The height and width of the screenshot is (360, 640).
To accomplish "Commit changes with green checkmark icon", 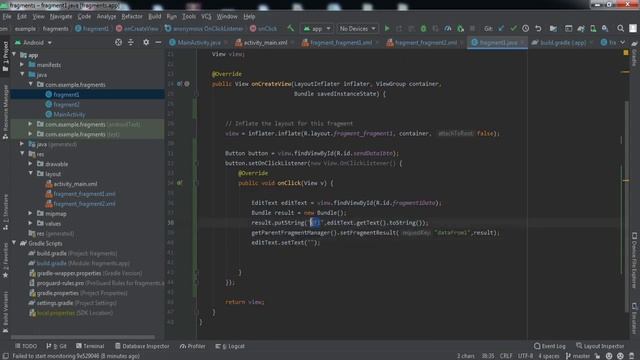I will [x=513, y=29].
